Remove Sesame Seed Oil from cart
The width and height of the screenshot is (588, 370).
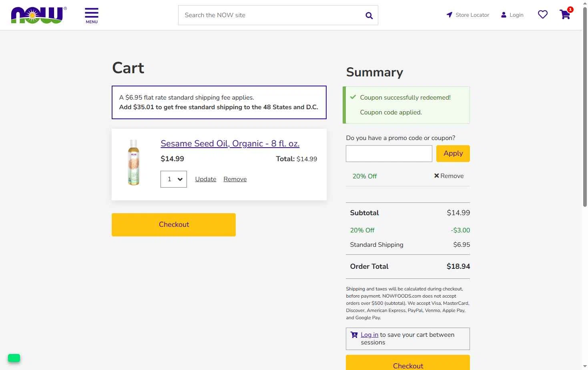(235, 179)
